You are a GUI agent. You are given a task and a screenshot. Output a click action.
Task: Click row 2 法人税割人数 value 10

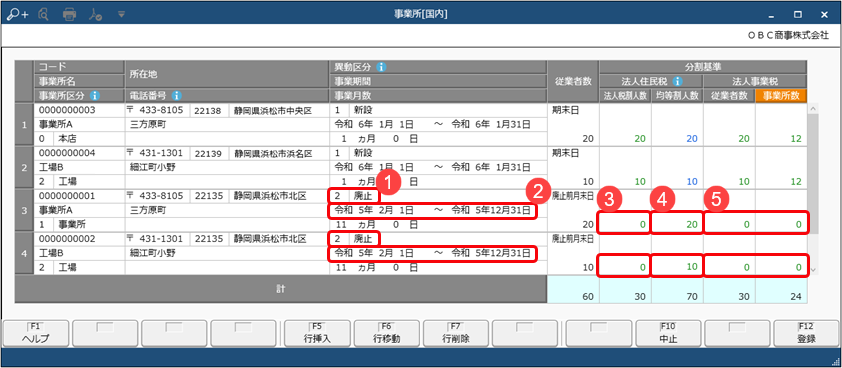[625, 182]
